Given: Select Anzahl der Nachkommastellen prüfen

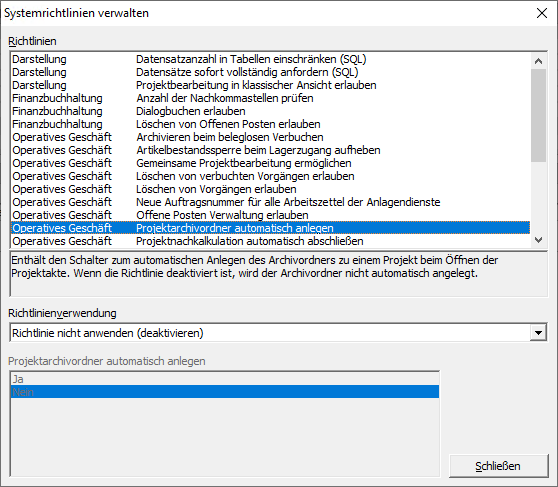Looking at the screenshot, I should point(270,98).
